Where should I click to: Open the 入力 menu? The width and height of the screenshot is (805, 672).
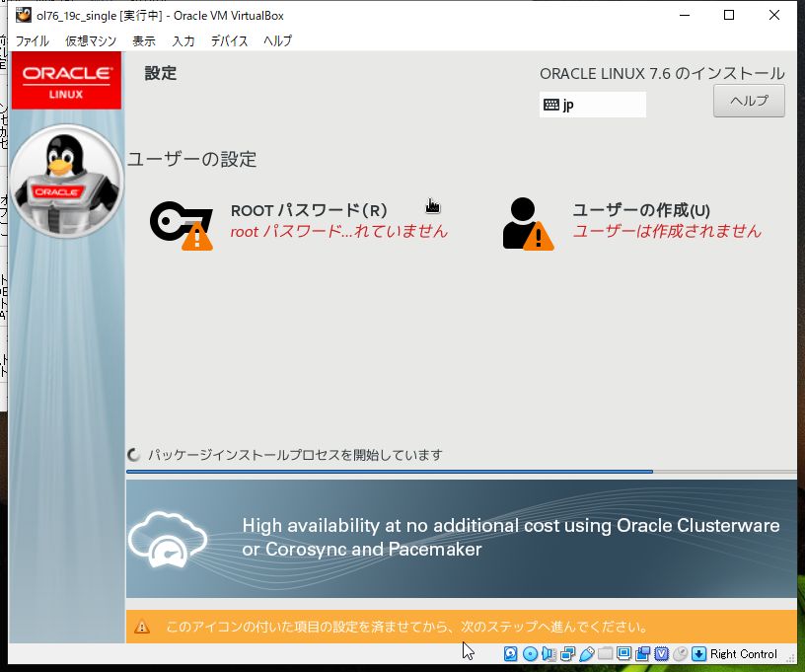point(183,40)
